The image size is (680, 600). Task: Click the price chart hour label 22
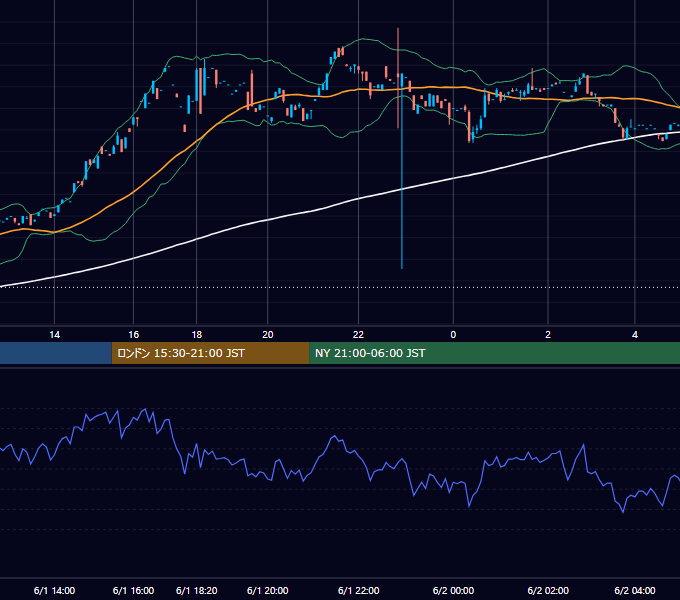[x=358, y=335]
